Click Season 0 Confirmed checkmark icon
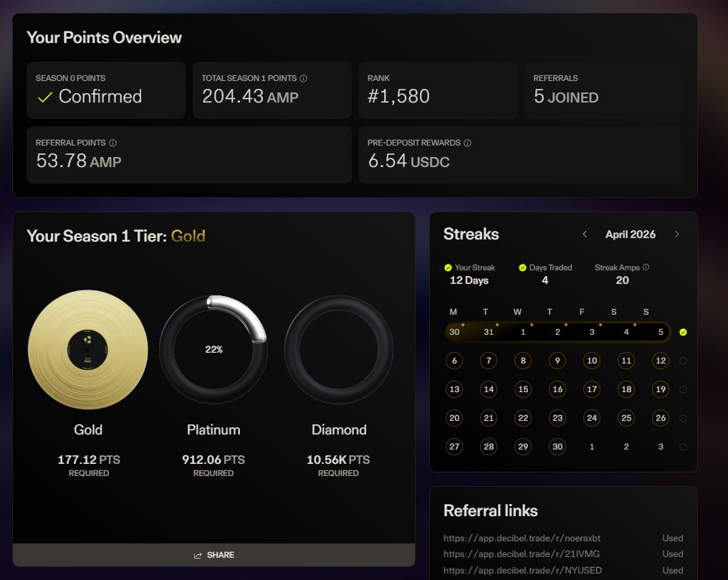Viewport: 728px width, 580px height. pyautogui.click(x=45, y=97)
